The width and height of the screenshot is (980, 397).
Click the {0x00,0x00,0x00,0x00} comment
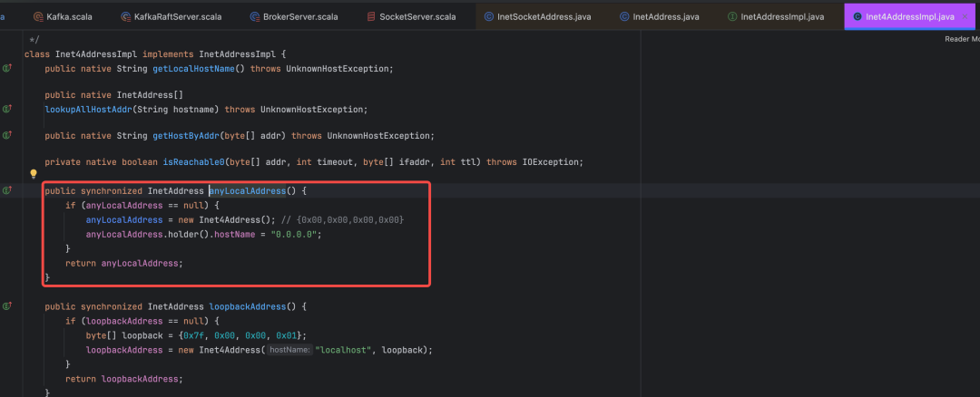click(x=342, y=219)
